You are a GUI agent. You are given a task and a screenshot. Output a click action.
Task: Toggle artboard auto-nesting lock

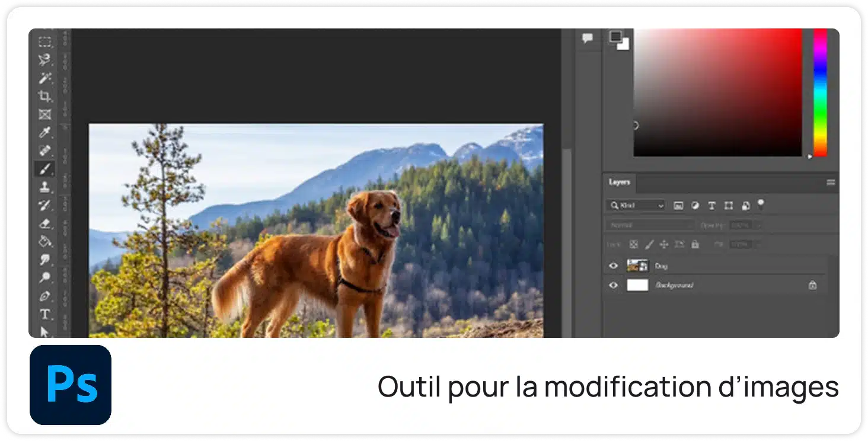pyautogui.click(x=679, y=244)
